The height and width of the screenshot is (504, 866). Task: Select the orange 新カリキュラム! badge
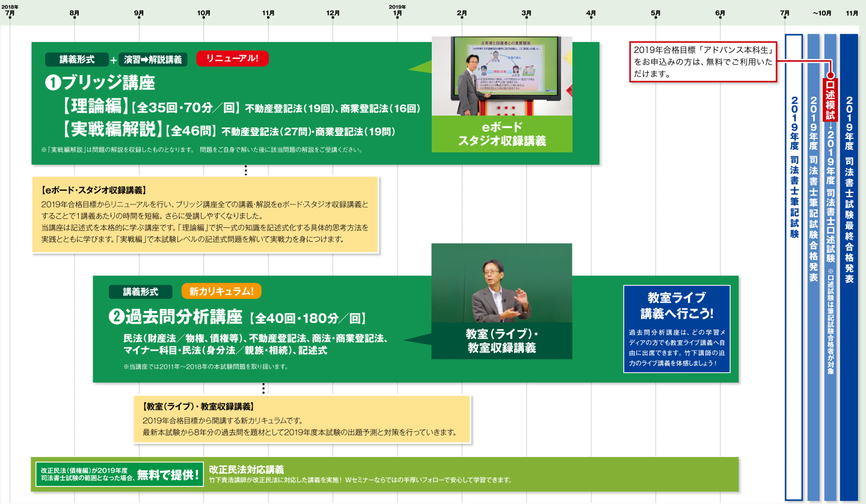pyautogui.click(x=221, y=291)
